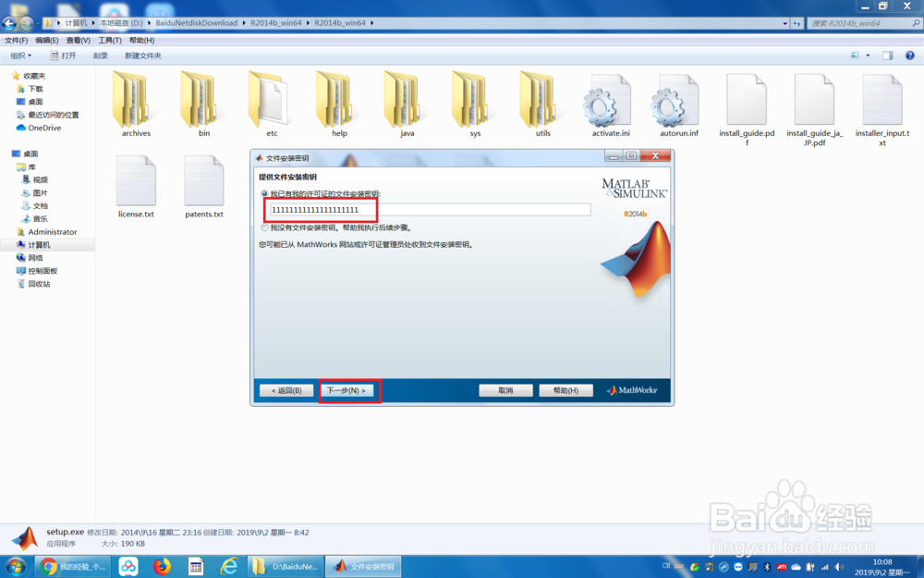This screenshot has width=924, height=578.
Task: Open the 组织 dropdown
Action: pos(20,55)
